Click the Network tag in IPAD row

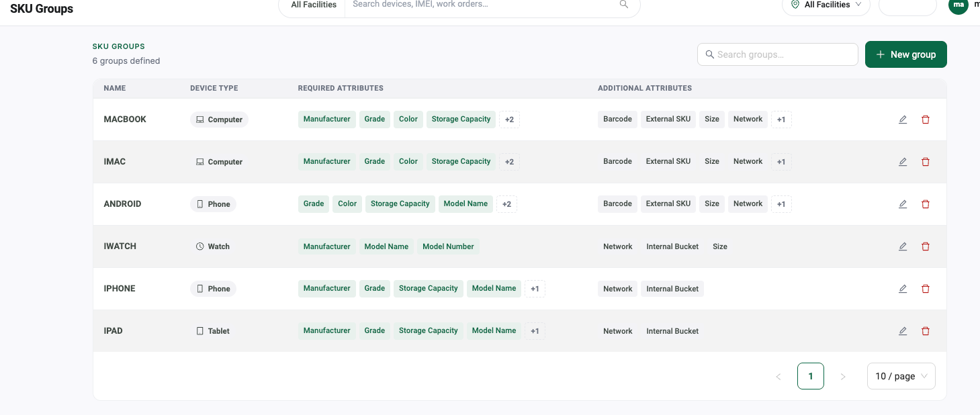[618, 331]
